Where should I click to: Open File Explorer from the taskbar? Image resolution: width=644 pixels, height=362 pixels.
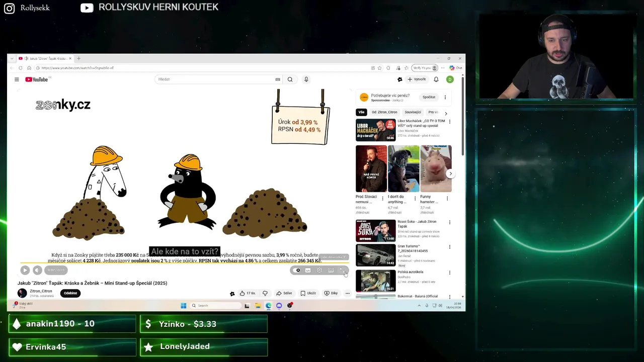pyautogui.click(x=258, y=305)
